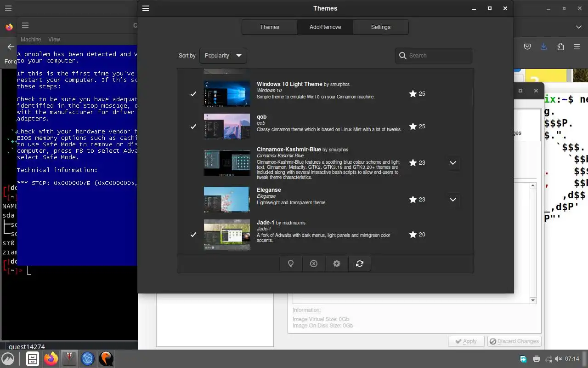The width and height of the screenshot is (588, 368).
Task: Toggle checkmark for qob theme
Action: 193,126
